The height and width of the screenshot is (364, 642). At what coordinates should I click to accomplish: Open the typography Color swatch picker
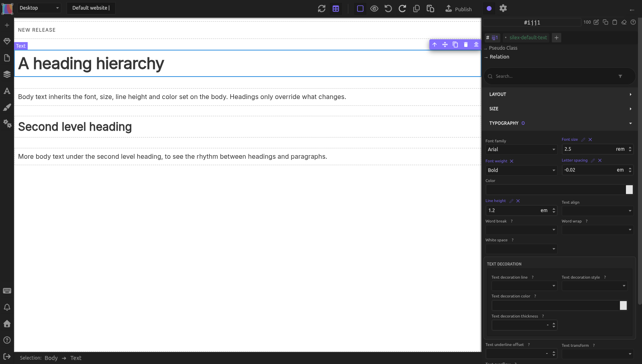point(629,190)
